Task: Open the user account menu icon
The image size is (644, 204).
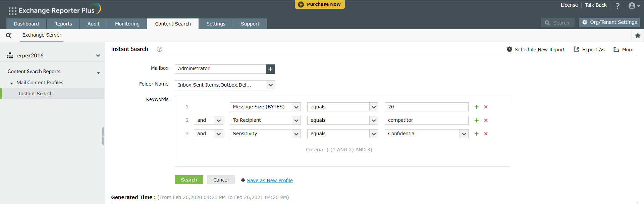Action: click(x=634, y=6)
